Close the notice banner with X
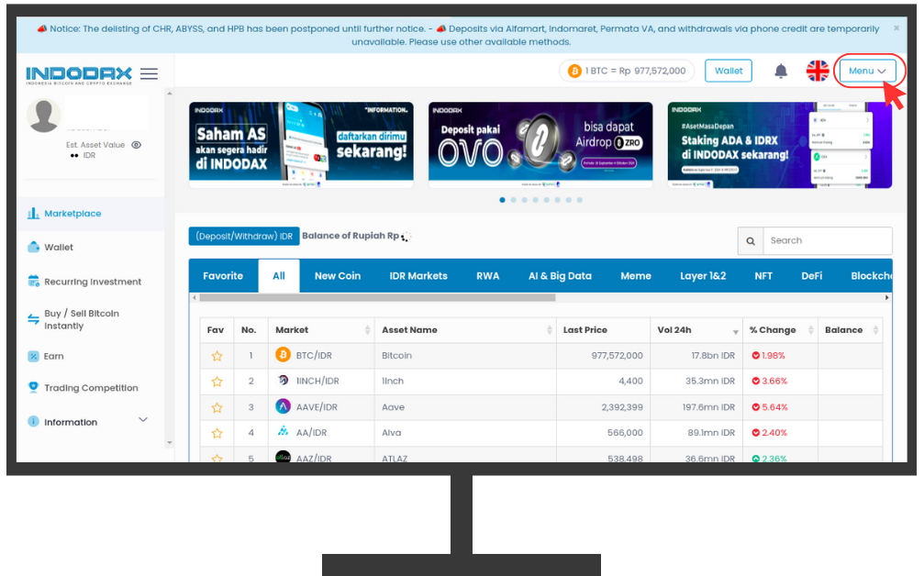This screenshot has height=576, width=924. [x=896, y=28]
